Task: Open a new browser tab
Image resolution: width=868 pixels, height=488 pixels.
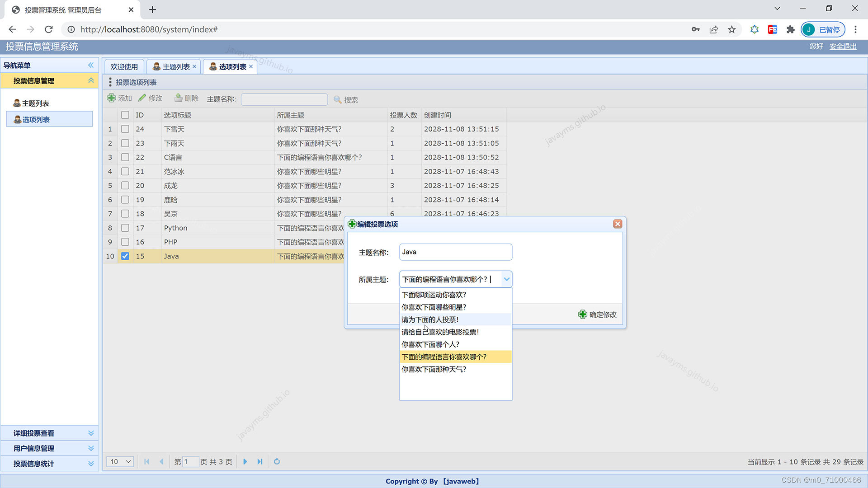Action: coord(152,9)
